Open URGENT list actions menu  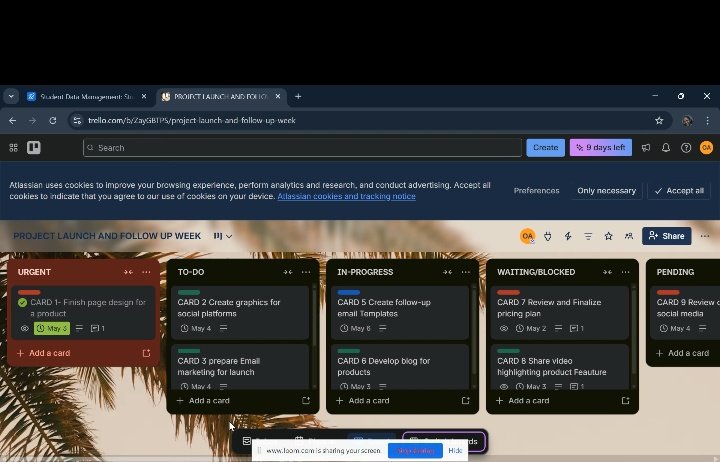coord(146,272)
